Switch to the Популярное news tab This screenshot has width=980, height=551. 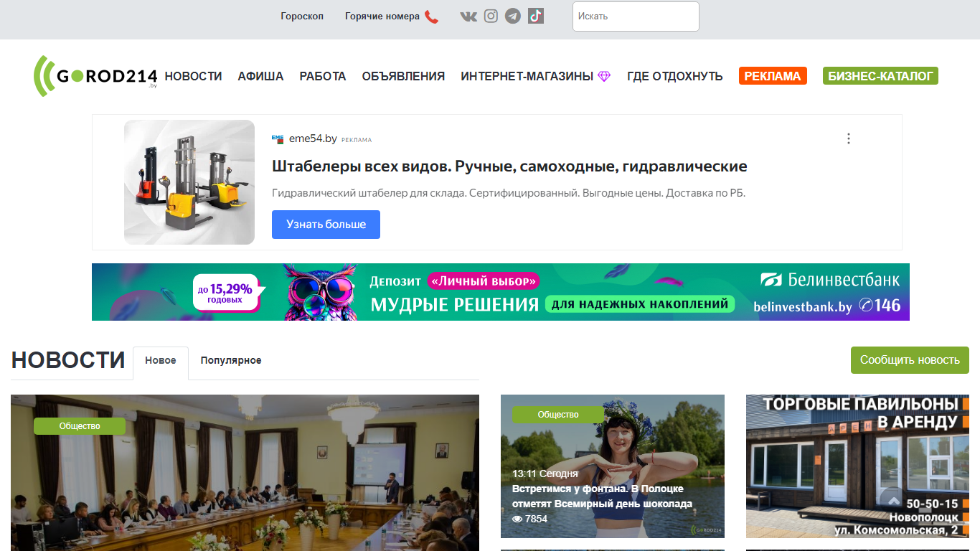231,361
